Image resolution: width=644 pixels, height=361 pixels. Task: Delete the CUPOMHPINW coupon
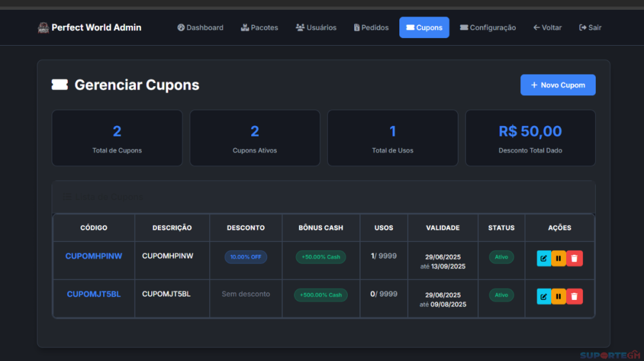[574, 259]
